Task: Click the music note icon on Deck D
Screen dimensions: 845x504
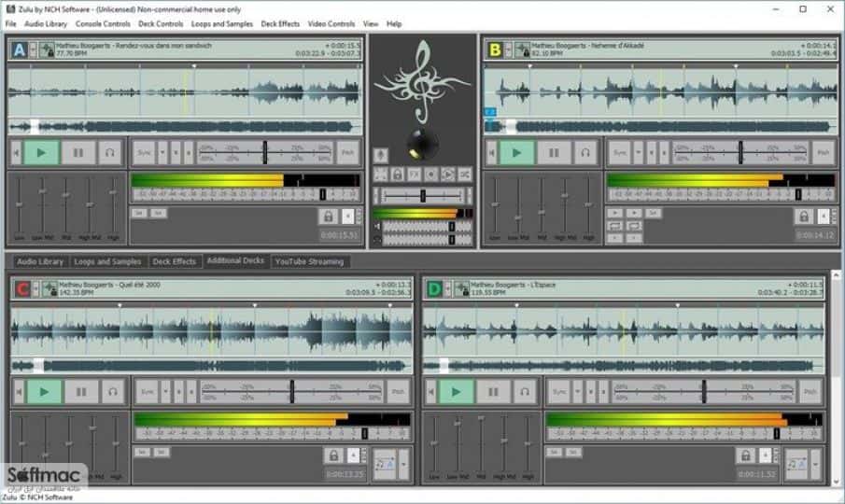Action: coord(796,464)
